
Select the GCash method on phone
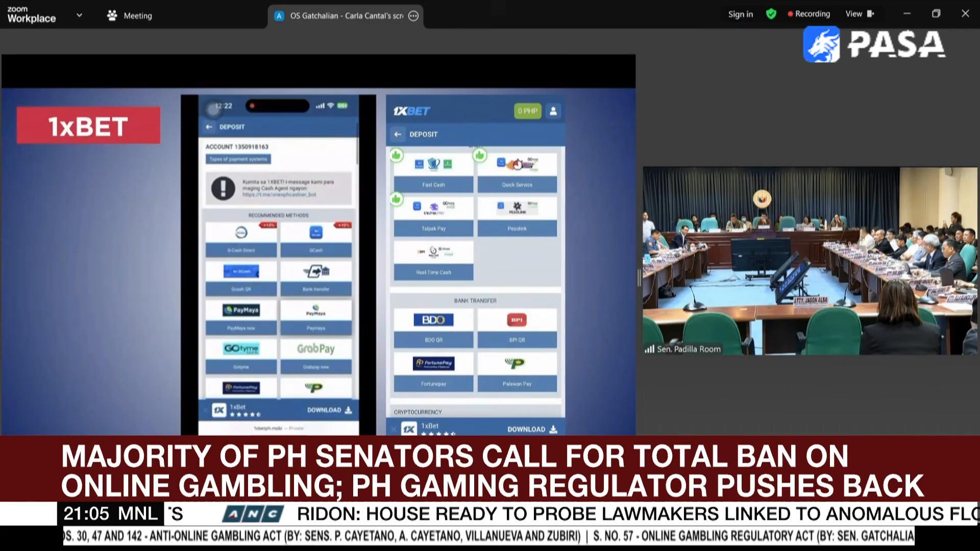pyautogui.click(x=316, y=240)
